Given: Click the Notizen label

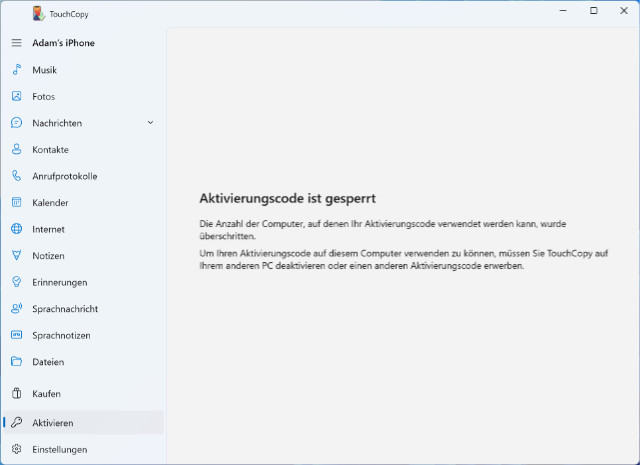Looking at the screenshot, I should click(x=48, y=256).
